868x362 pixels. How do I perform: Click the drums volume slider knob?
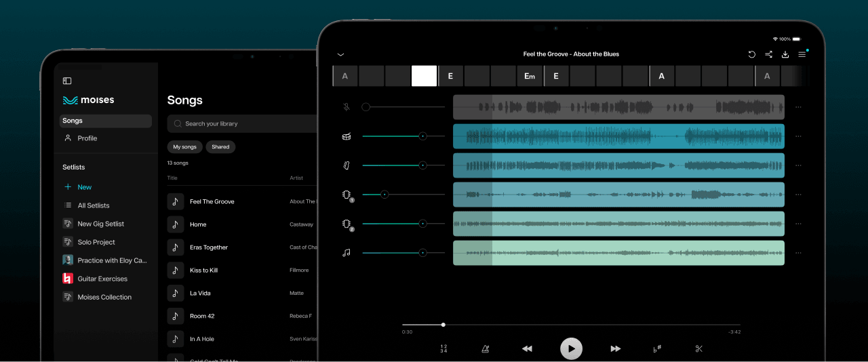click(x=422, y=136)
